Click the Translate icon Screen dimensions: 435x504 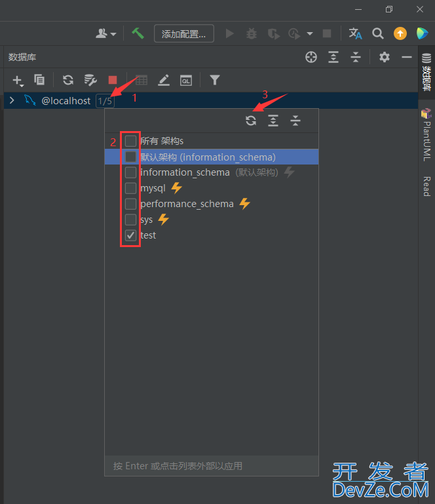[355, 33]
